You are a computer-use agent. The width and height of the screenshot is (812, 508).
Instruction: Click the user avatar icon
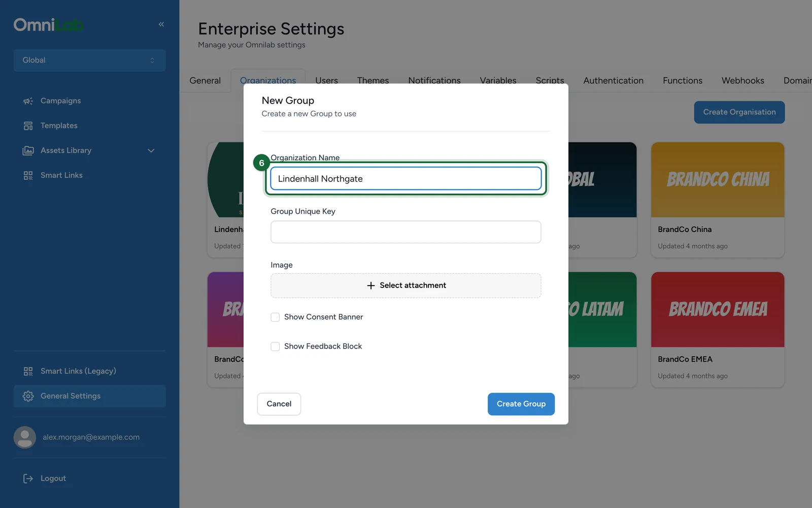click(25, 437)
